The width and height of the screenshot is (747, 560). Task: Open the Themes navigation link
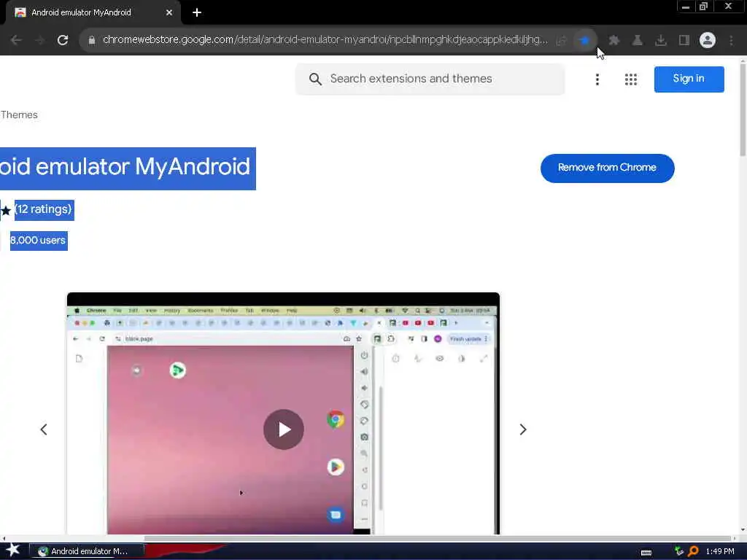point(19,114)
